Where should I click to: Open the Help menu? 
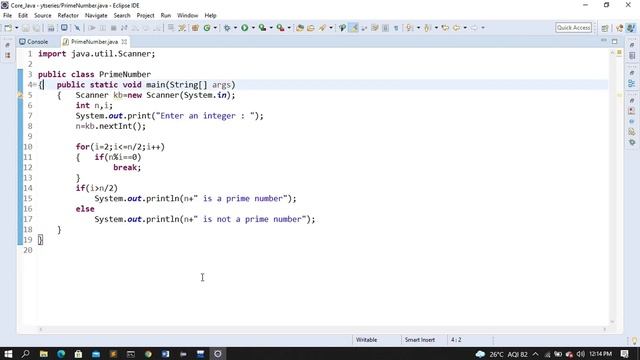[210, 16]
